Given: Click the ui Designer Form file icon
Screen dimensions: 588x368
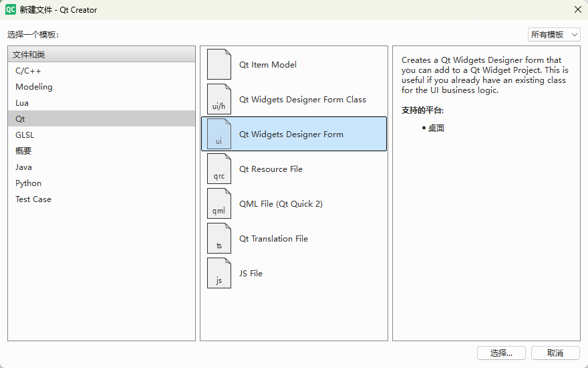Looking at the screenshot, I should (x=219, y=134).
